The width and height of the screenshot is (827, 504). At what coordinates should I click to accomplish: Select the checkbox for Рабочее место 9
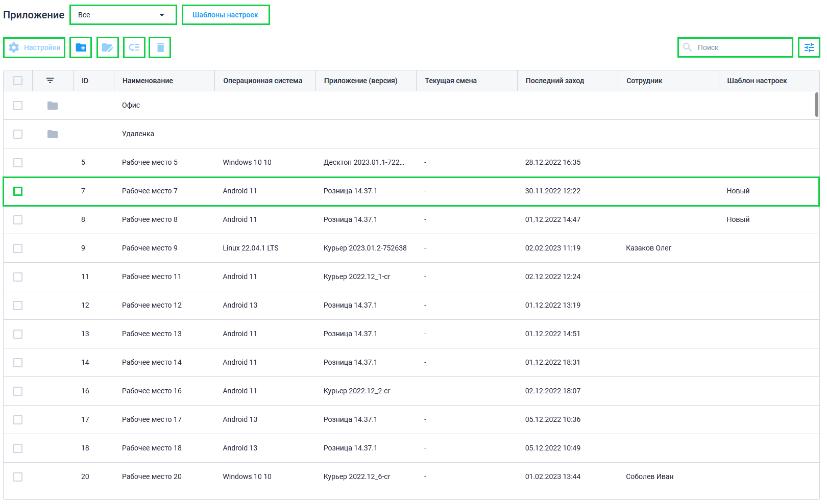(18, 248)
